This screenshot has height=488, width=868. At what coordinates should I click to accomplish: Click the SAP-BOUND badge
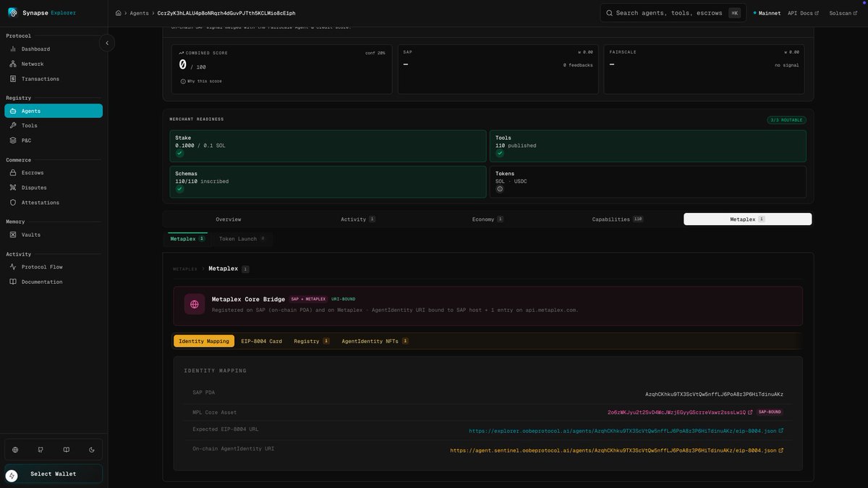[x=770, y=412]
